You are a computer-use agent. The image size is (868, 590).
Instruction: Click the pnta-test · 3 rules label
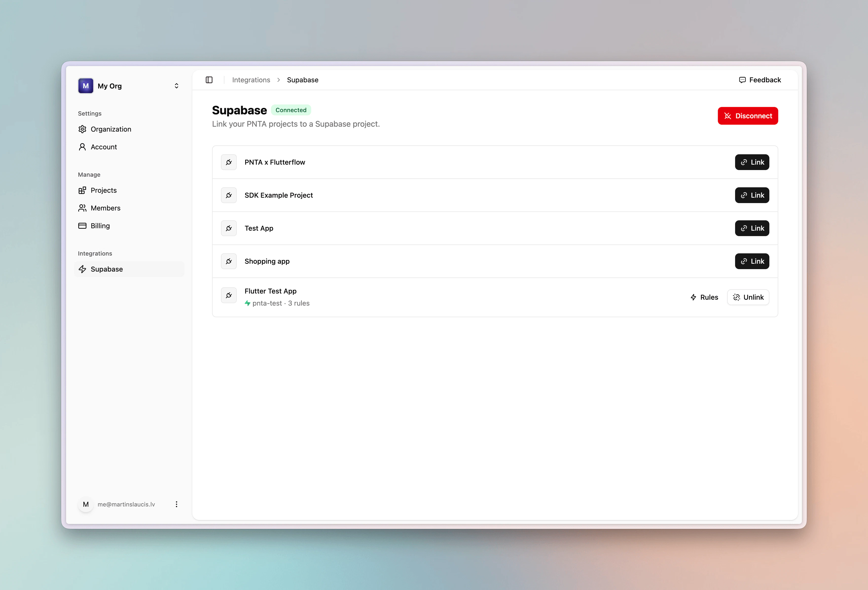277,303
